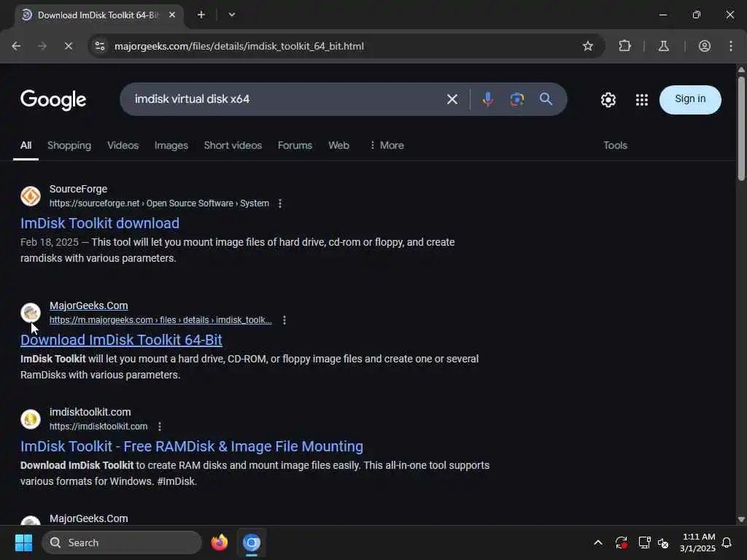Open the Extensions puzzle icon
The image size is (747, 560).
coord(624,46)
